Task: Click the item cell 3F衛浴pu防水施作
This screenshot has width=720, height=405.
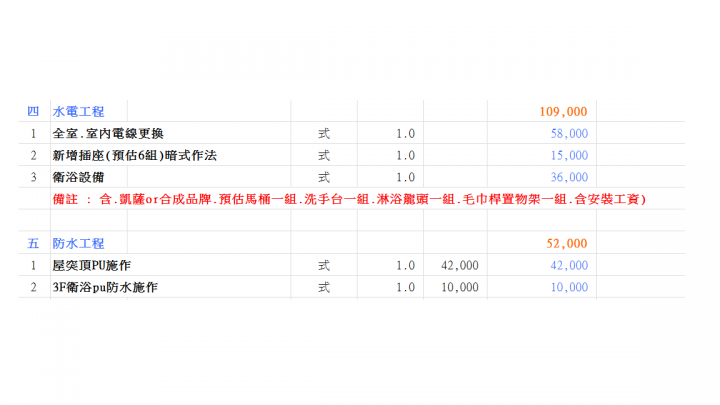Action: pyautogui.click(x=105, y=287)
